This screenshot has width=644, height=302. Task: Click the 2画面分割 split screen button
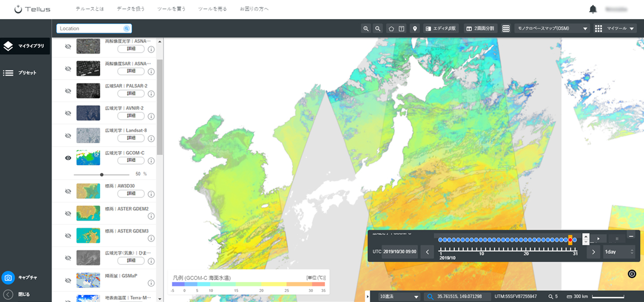pos(480,29)
